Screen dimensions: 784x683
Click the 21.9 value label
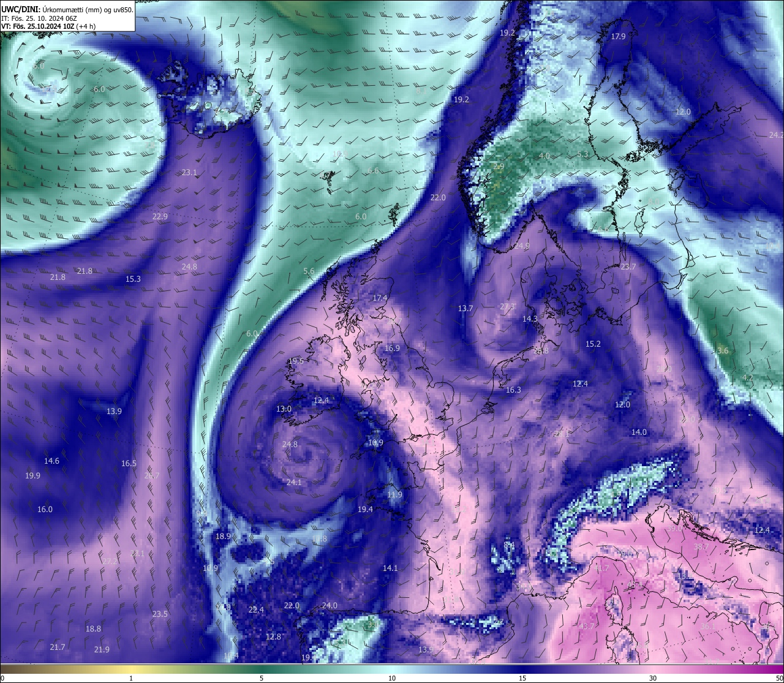[102, 649]
